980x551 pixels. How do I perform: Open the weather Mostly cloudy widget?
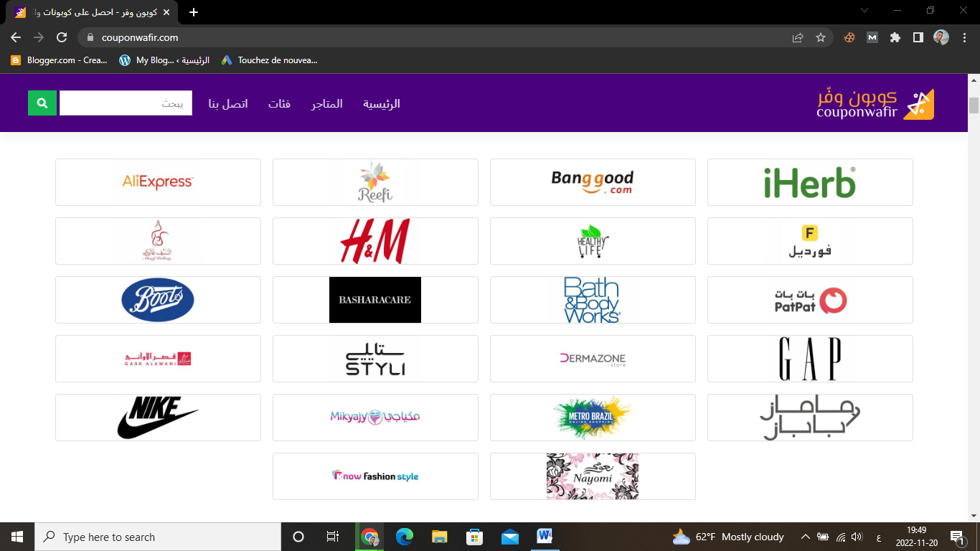click(x=728, y=537)
